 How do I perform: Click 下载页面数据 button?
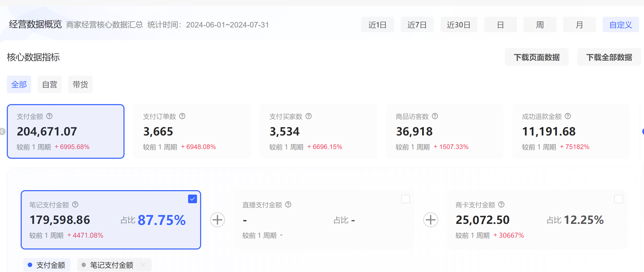[x=536, y=57]
